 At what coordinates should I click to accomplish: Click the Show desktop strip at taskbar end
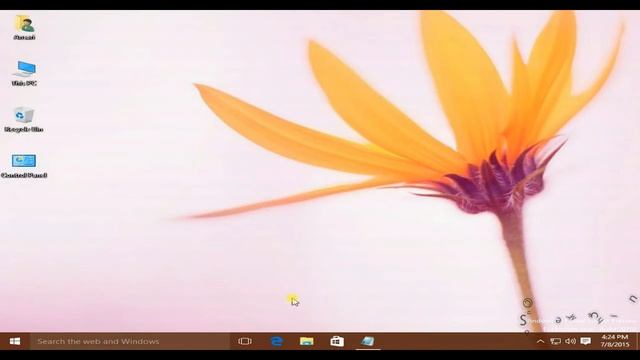637,341
